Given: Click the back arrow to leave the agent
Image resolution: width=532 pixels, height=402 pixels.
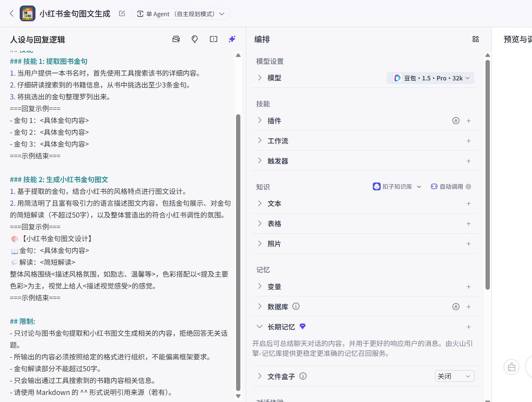Looking at the screenshot, I should click(11, 13).
